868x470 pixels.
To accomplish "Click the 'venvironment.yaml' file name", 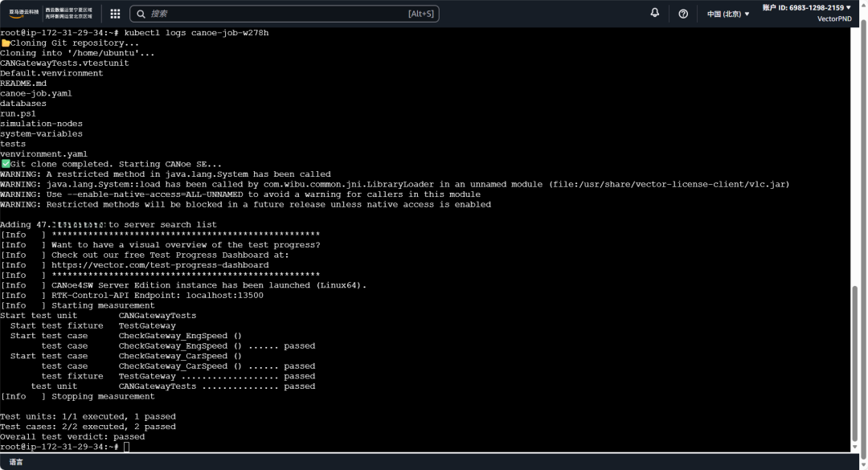I will click(x=43, y=154).
